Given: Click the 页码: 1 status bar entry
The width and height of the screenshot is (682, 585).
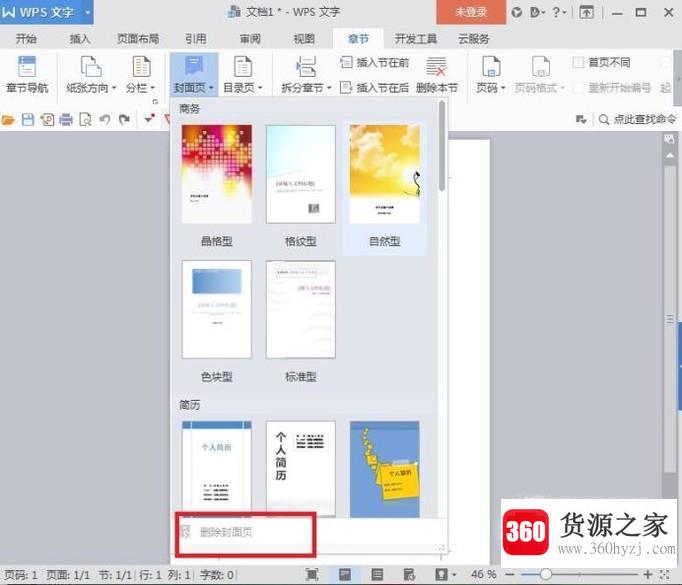Looking at the screenshot, I should click(x=21, y=575).
